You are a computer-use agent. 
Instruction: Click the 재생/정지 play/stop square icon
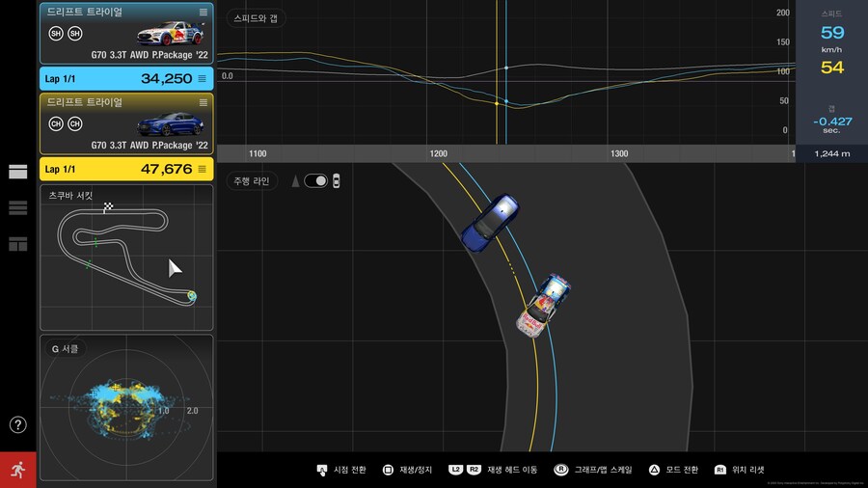(388, 470)
